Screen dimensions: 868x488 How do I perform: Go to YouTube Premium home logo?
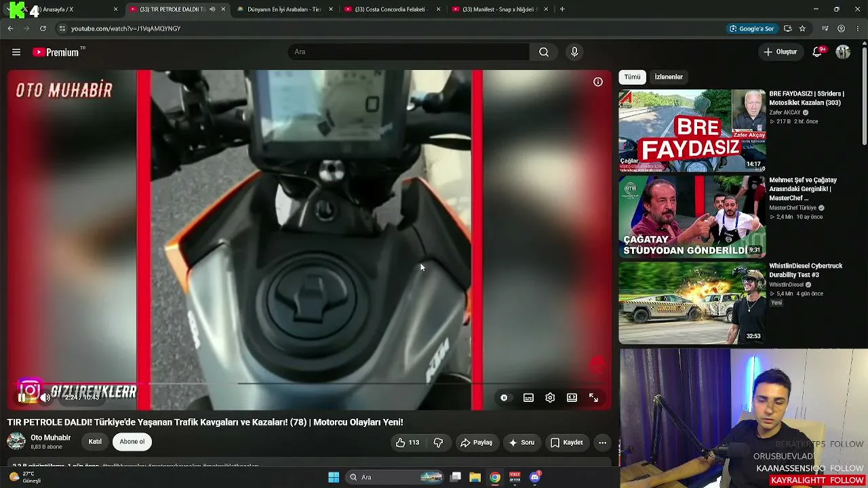tap(56, 52)
